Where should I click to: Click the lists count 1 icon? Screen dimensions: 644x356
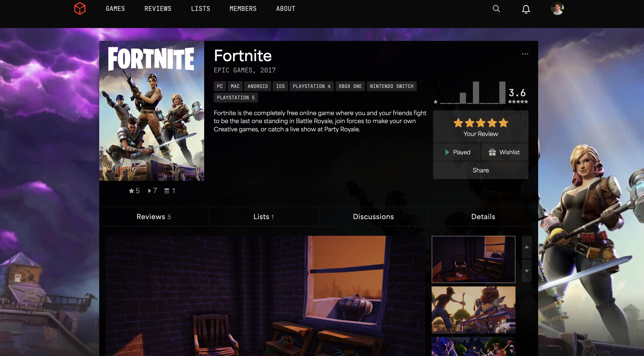tap(170, 191)
